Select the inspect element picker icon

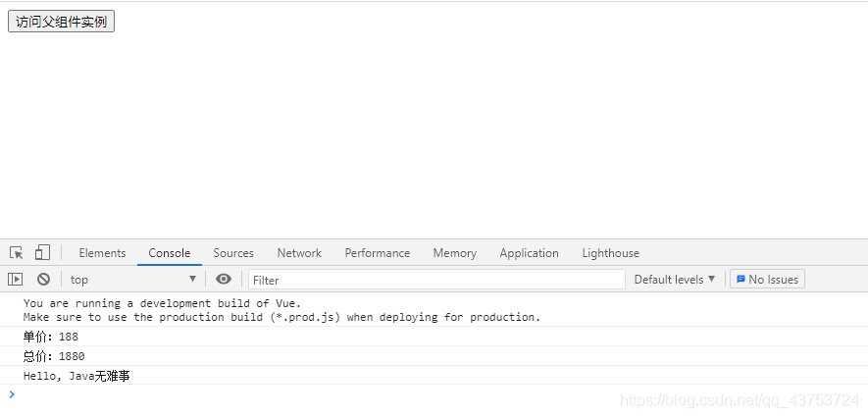tap(16, 253)
